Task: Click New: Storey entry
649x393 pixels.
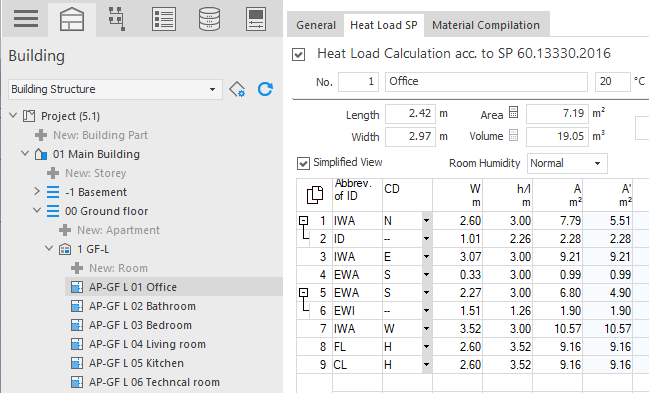Action: click(96, 173)
